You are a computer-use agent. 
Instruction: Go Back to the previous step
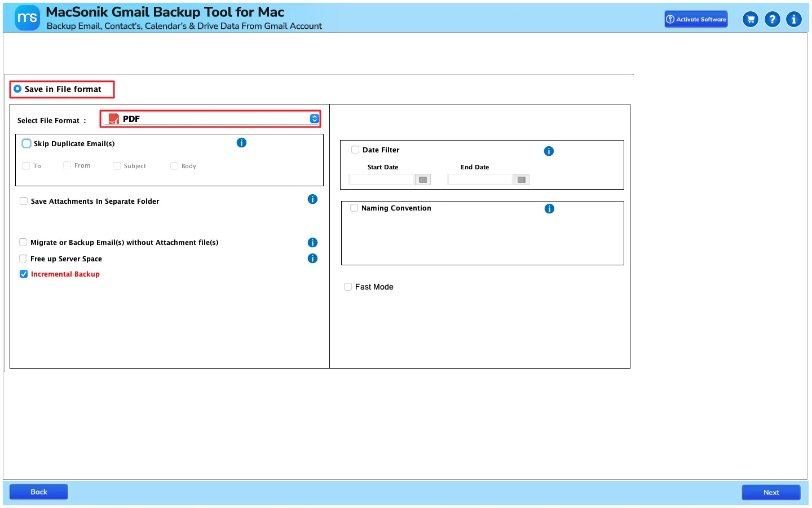[x=39, y=492]
